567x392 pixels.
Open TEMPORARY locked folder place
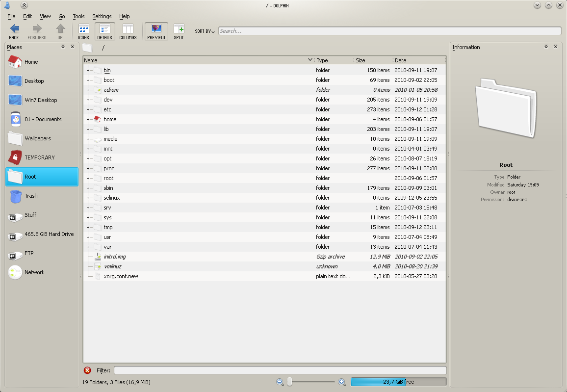click(x=42, y=157)
